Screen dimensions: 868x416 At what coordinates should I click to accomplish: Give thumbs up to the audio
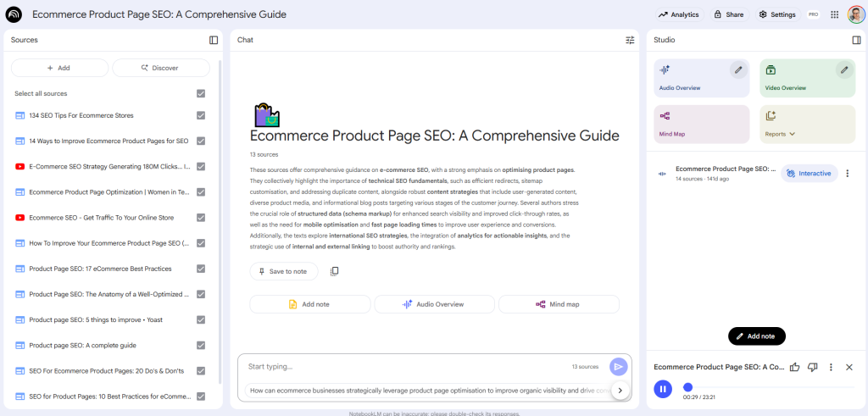[795, 367]
